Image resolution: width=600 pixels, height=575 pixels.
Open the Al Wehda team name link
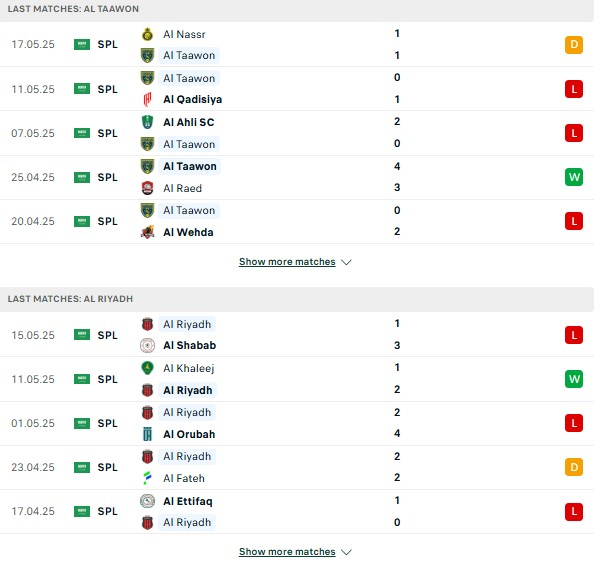coord(188,232)
